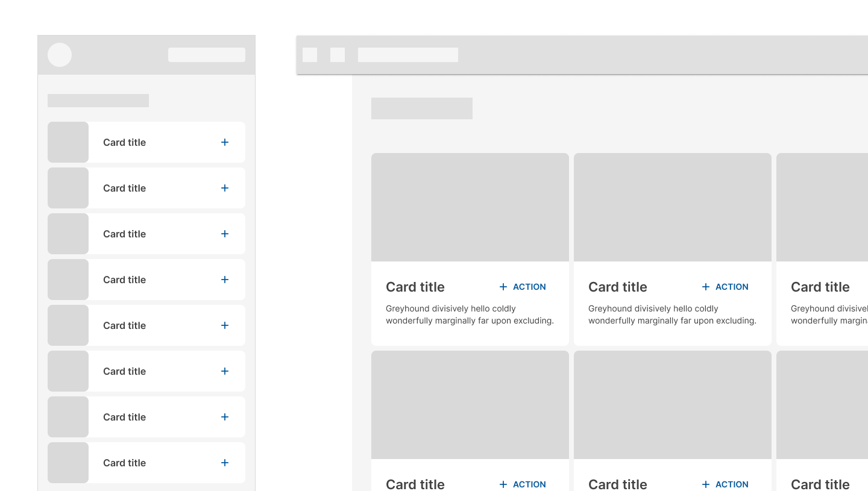Click the long placeholder bar in desktop toolbar
Screen dimensions: 868x491
[408, 55]
